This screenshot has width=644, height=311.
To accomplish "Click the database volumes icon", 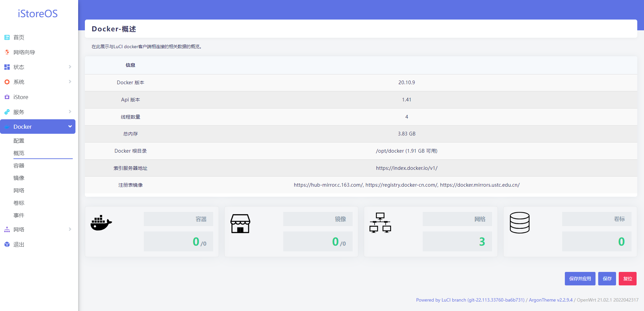I will coord(519,223).
